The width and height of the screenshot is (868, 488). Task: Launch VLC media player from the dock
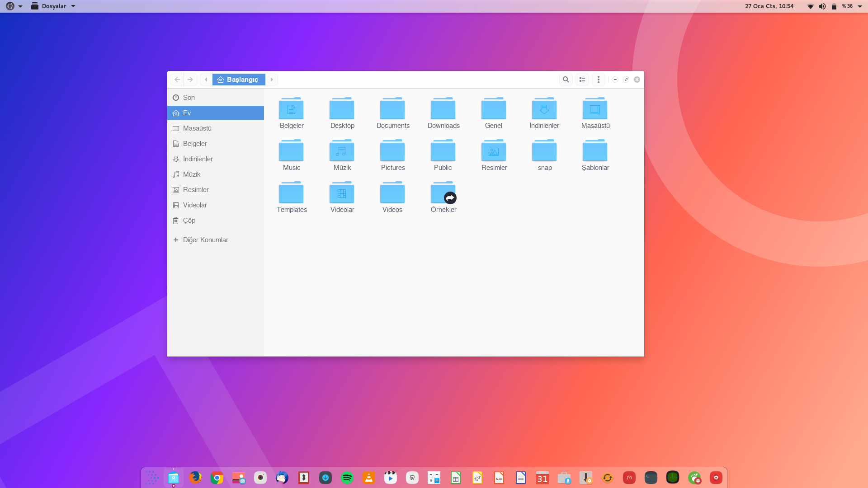(369, 478)
